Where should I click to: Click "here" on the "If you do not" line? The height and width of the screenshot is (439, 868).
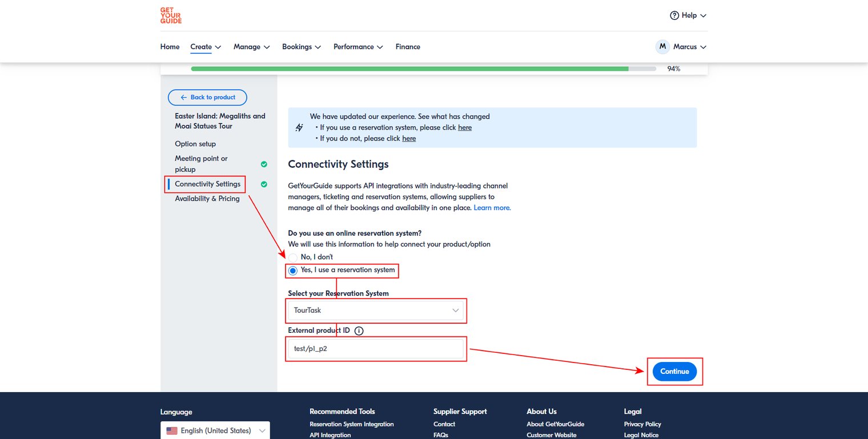(x=409, y=139)
